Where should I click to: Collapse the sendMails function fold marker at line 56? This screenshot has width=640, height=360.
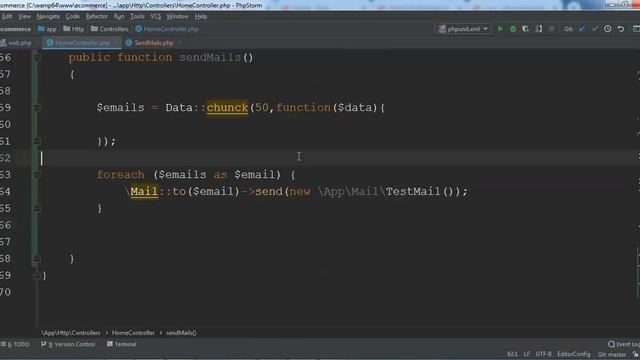pos(37,58)
